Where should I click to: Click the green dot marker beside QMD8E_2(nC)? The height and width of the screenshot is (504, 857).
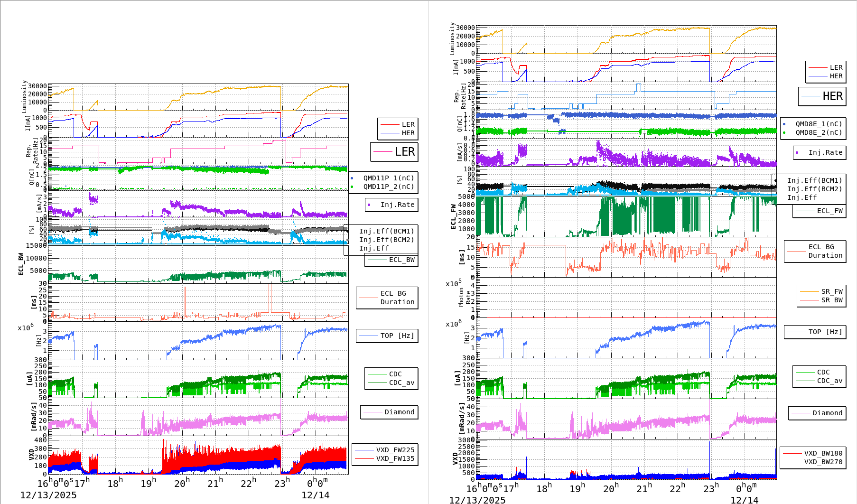(784, 133)
